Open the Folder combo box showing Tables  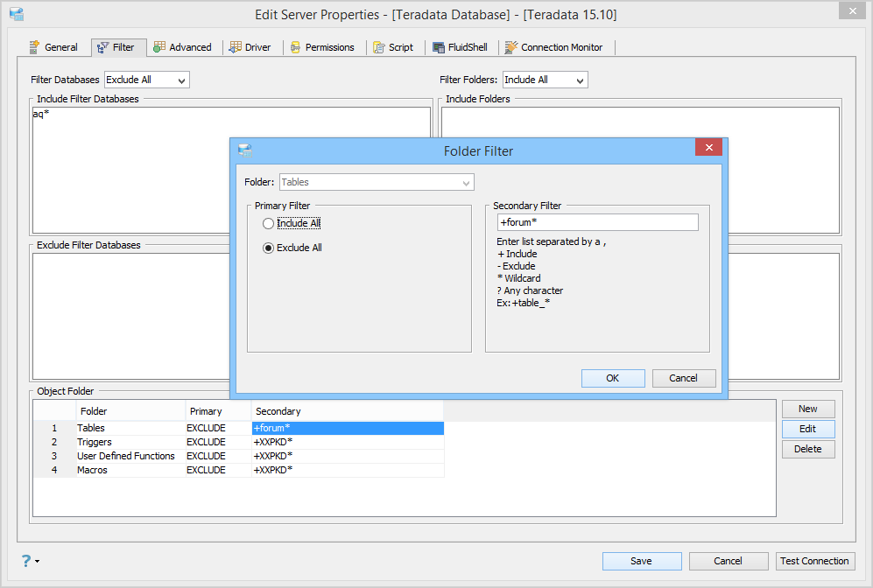[377, 182]
